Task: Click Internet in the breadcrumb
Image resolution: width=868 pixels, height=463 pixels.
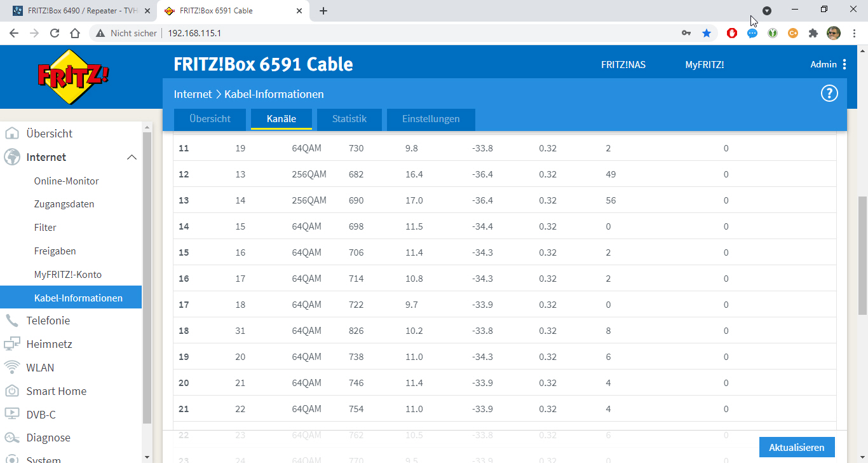Action: pos(193,94)
